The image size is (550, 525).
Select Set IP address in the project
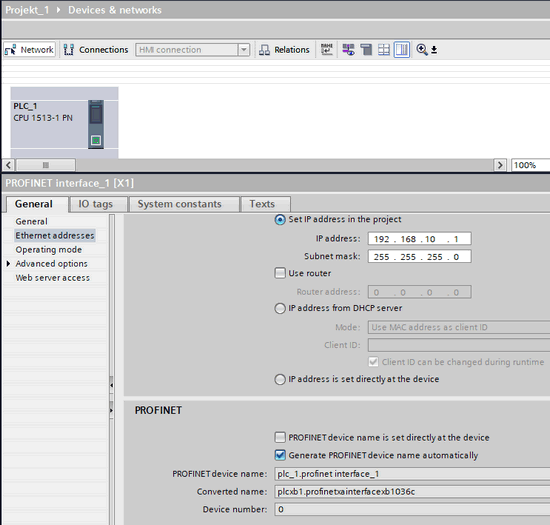coord(280,220)
